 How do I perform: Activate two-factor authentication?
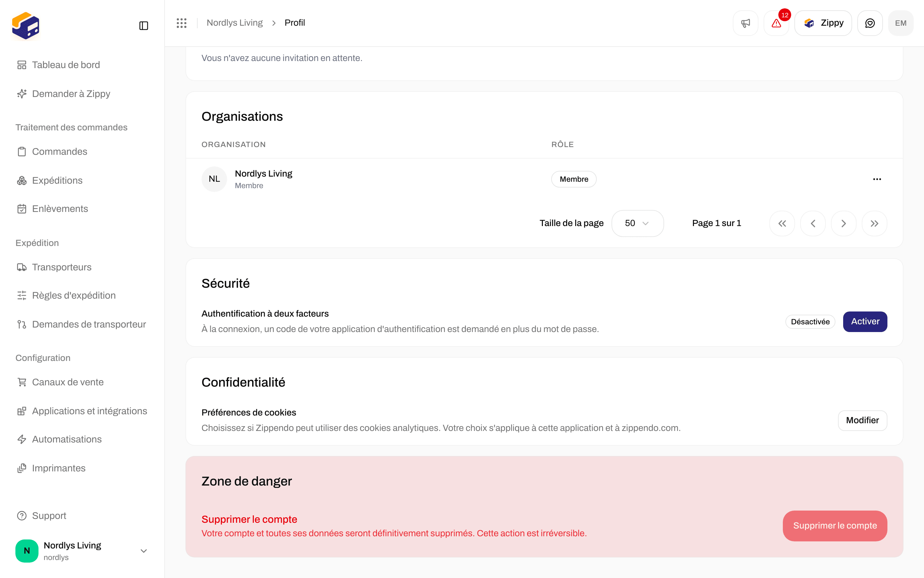(x=865, y=321)
